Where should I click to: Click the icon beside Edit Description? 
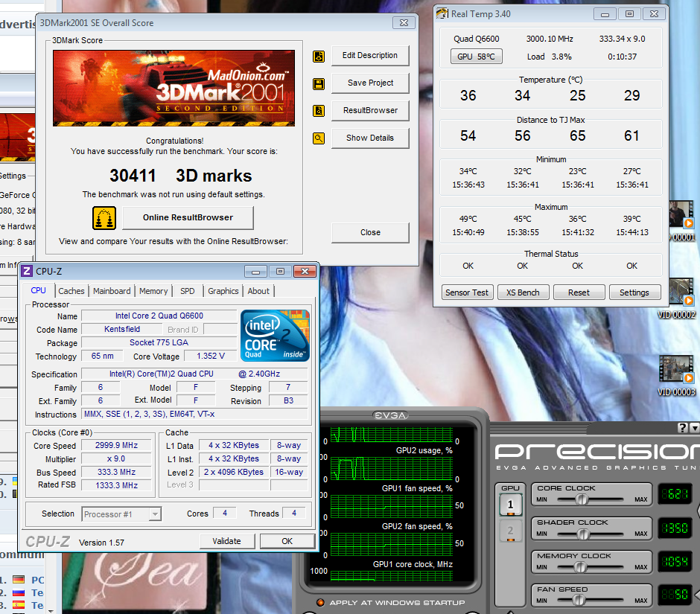point(319,57)
